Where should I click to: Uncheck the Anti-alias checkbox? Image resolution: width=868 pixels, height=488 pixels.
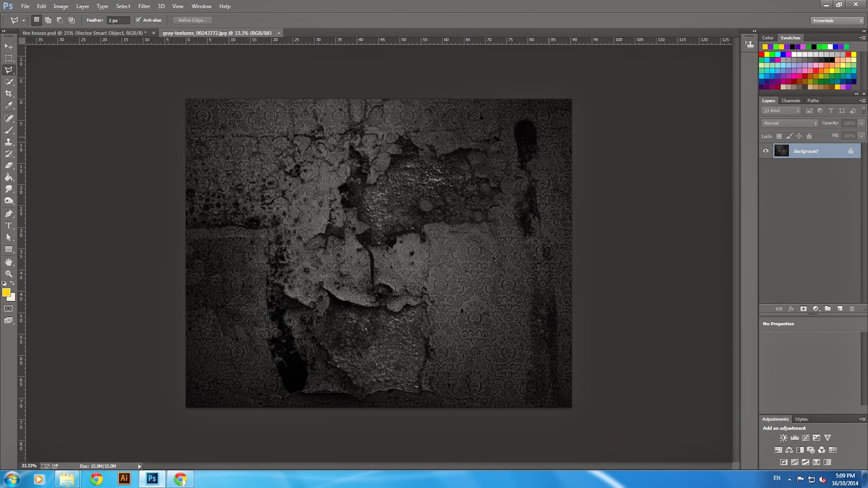[138, 20]
